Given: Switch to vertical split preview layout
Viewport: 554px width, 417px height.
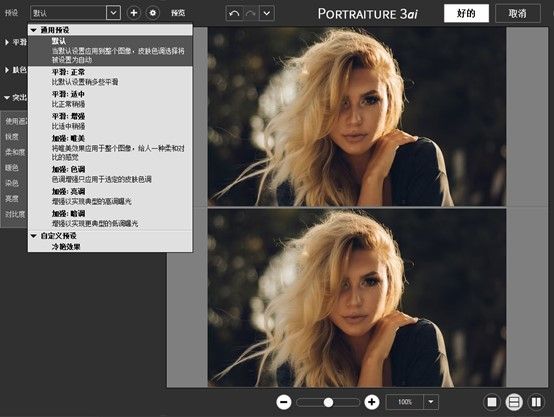Looking at the screenshot, I should click(x=536, y=402).
